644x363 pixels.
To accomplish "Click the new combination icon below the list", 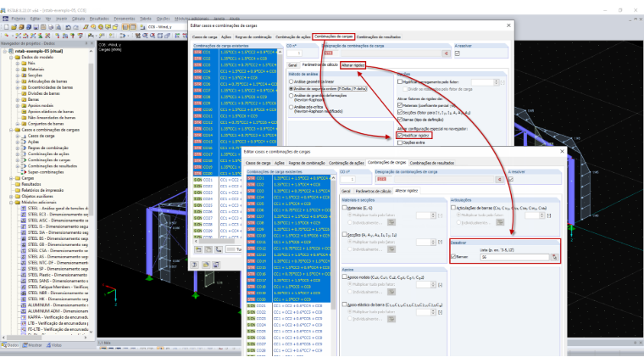I will 198,249.
